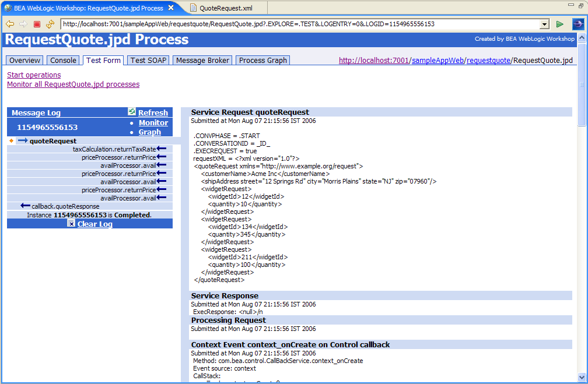
Task: Open the Test SOAP tab
Action: point(148,61)
